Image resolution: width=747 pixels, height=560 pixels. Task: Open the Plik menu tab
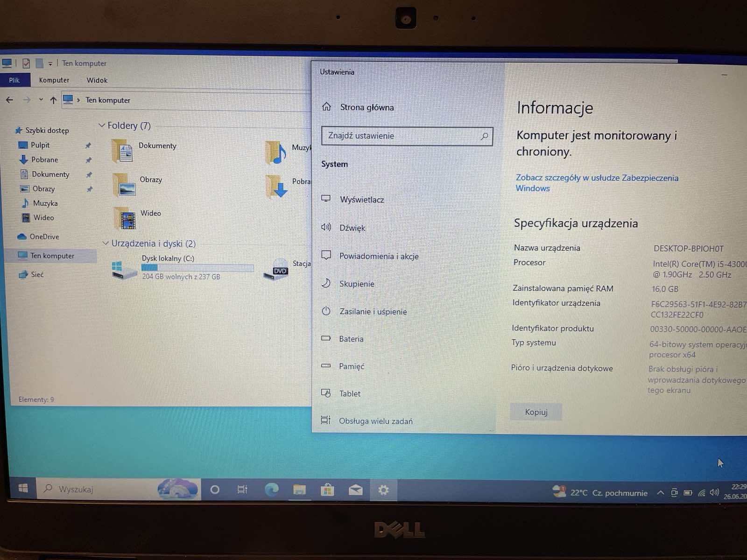click(x=14, y=80)
